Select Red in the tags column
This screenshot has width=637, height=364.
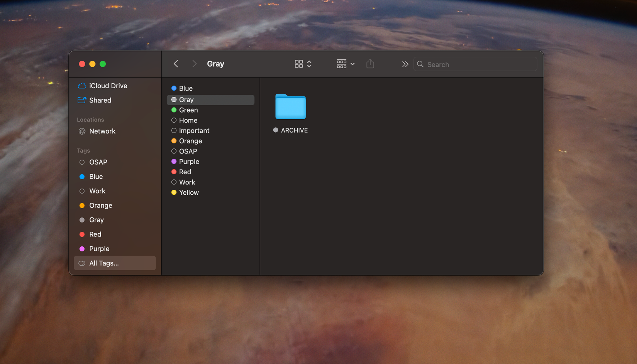(210, 172)
